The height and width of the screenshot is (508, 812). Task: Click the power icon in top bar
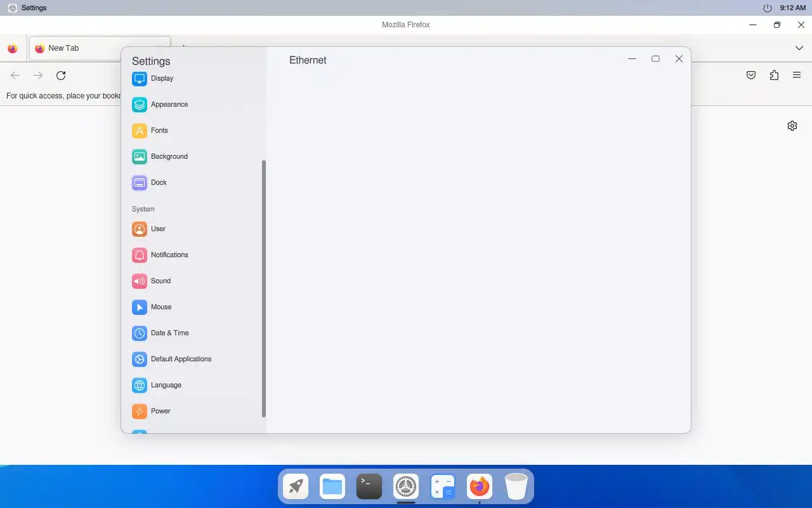768,8
